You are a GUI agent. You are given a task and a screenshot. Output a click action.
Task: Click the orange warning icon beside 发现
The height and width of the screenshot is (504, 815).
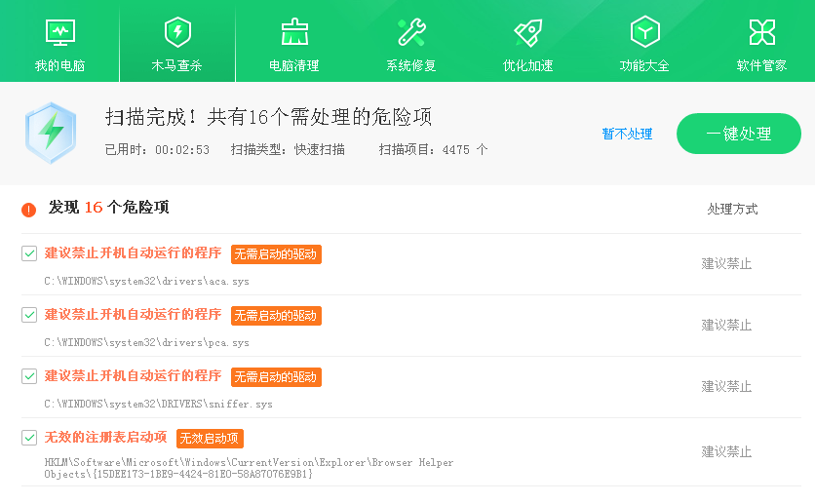pos(28,209)
